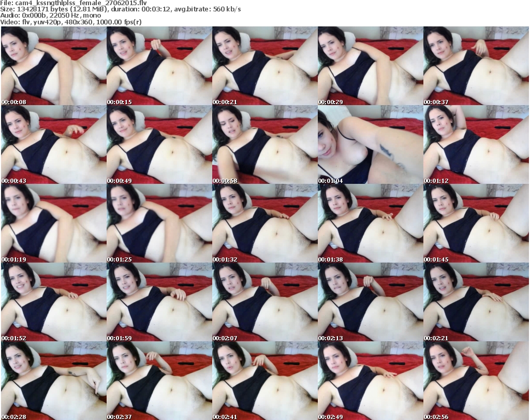The image size is (530, 420).
Task: Pick the frame stamped 00:02:37
Action: click(159, 381)
